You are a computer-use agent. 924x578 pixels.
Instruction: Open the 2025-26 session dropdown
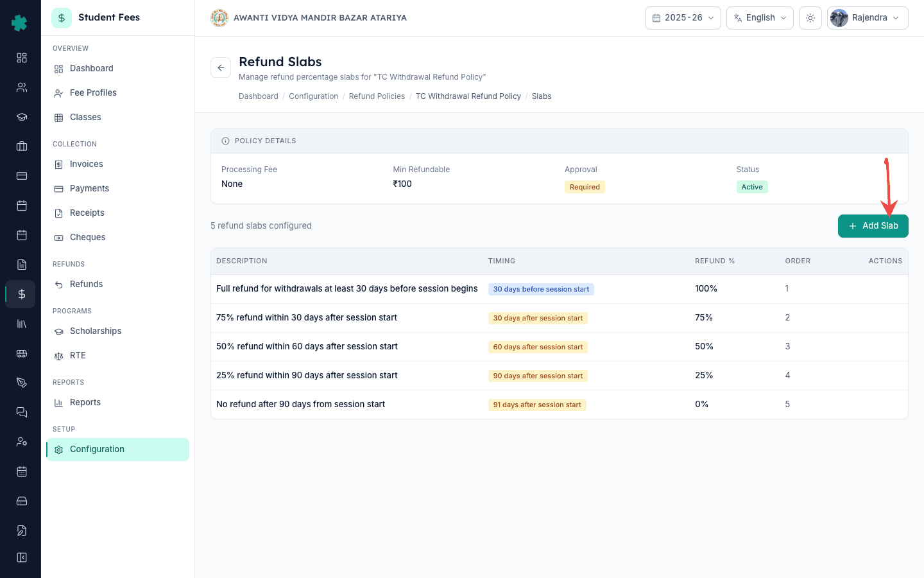tap(683, 18)
